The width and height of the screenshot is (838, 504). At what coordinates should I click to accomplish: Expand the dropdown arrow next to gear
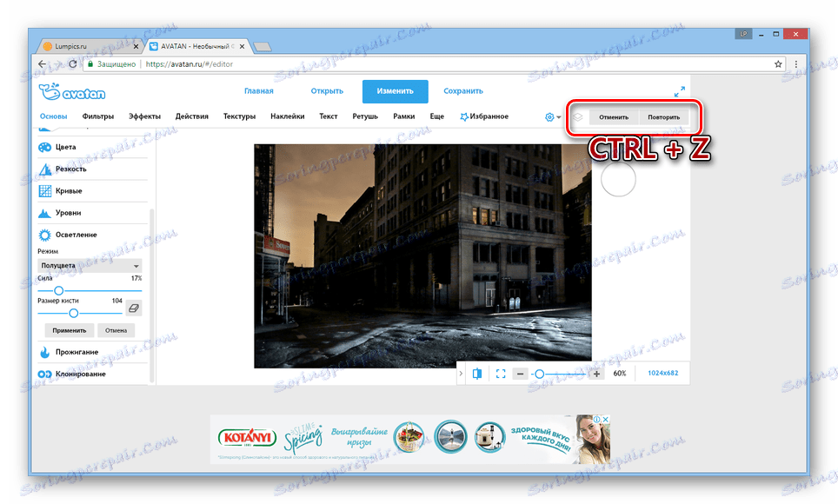coord(559,117)
